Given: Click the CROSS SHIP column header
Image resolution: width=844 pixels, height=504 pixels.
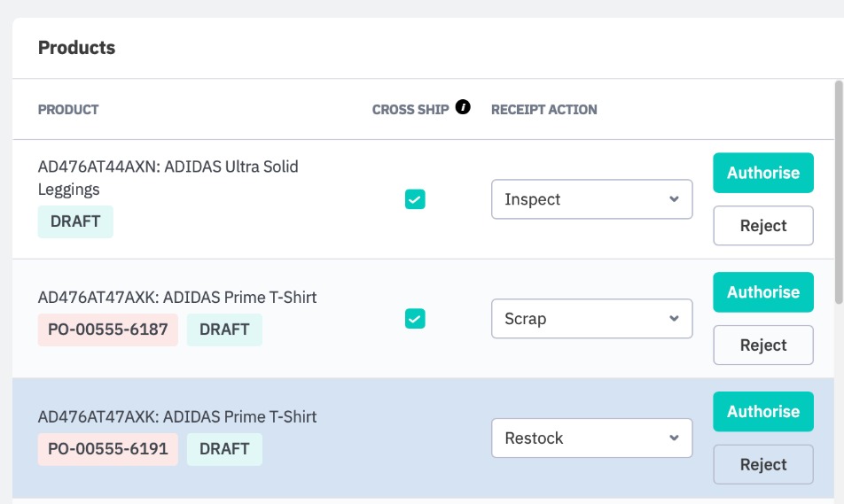Looking at the screenshot, I should (410, 110).
